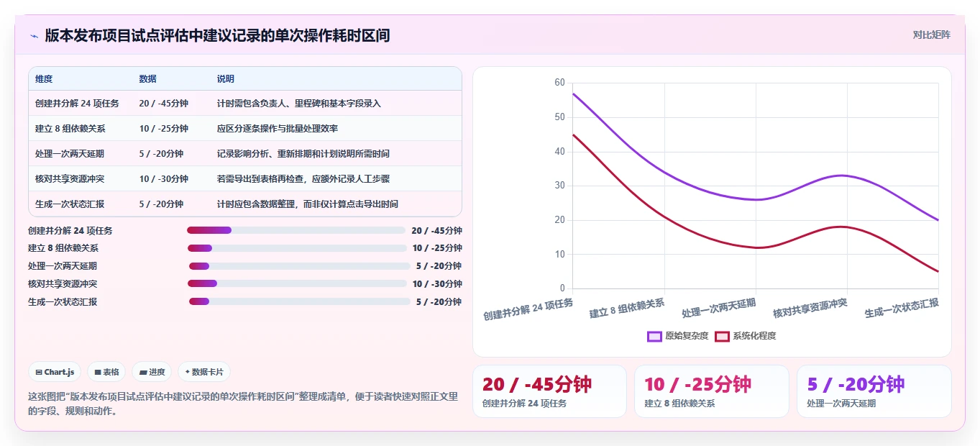Click chart x-axis label 建立 8 组依赖关系
980x446 pixels.
point(627,309)
